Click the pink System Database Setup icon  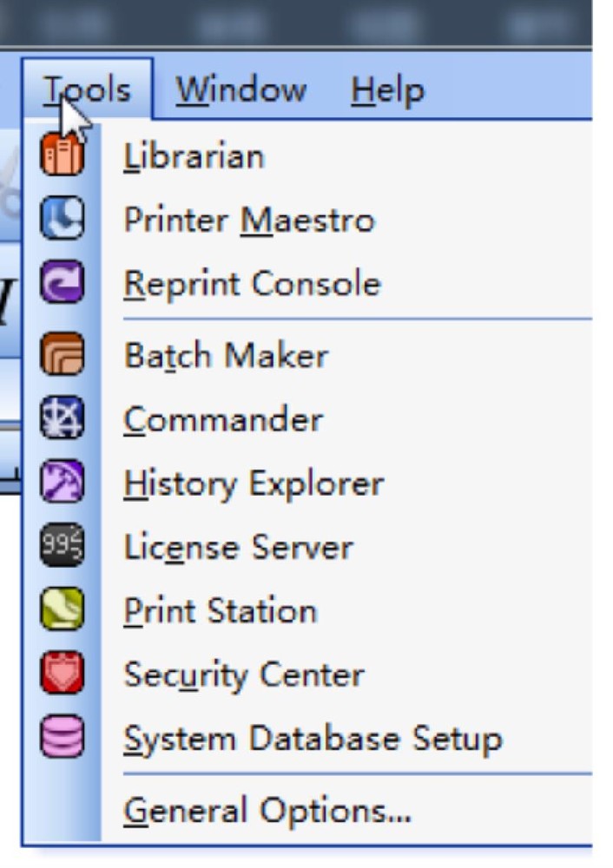coord(62,736)
